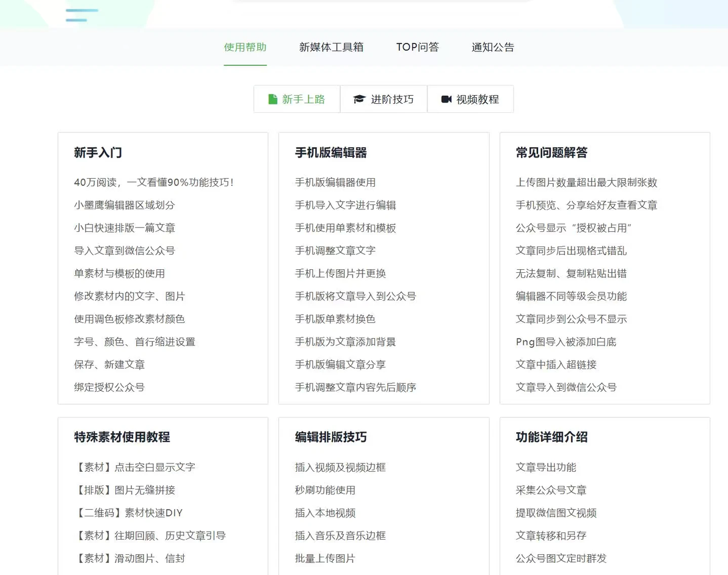Open the 手机版编辑器使用 article

(335, 183)
